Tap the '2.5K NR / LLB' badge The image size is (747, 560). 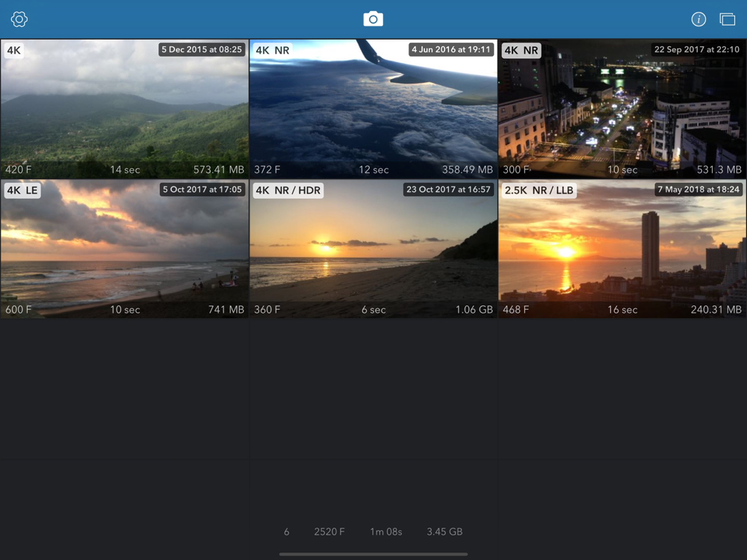click(x=539, y=190)
